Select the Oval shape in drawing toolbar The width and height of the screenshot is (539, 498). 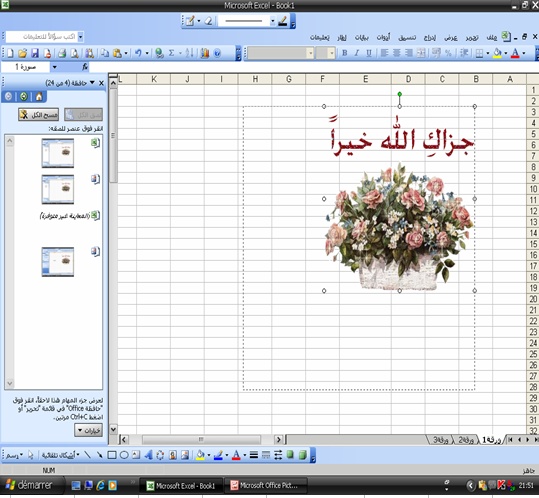tap(124, 455)
